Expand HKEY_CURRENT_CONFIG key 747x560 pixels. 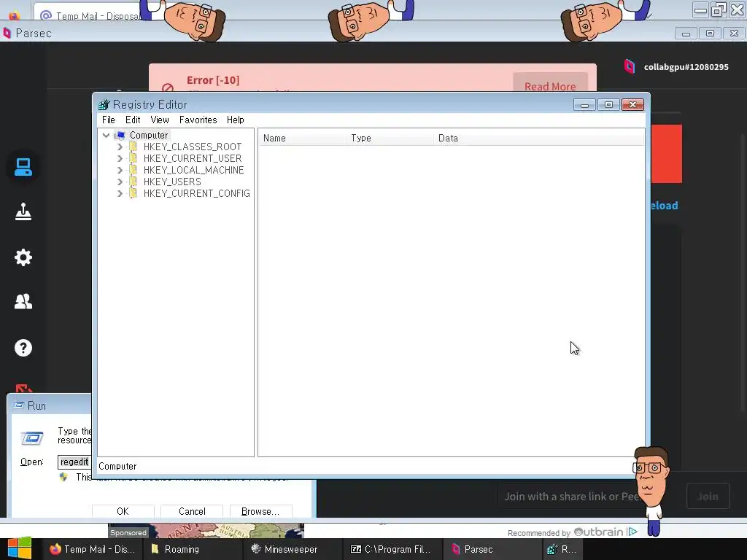[120, 193]
